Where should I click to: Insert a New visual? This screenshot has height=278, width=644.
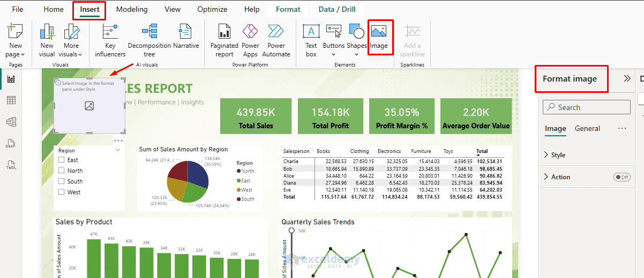pos(47,40)
